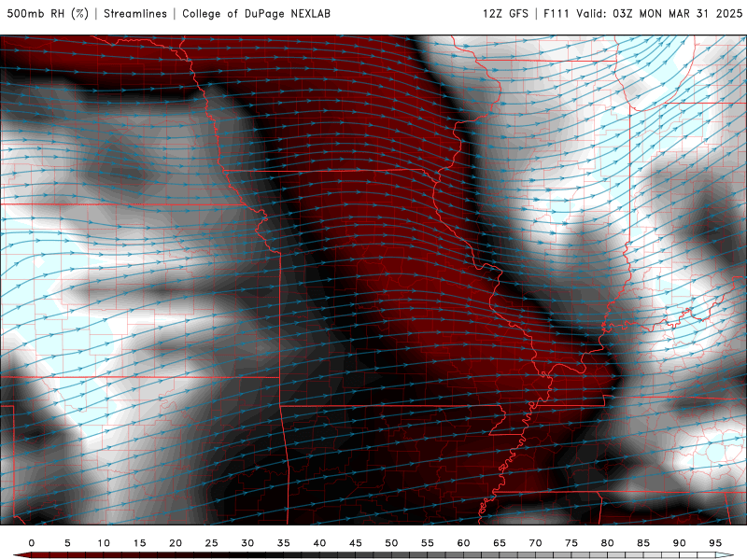747x560 pixels.
Task: Click the 0 label on the RH scale
Action: point(32,543)
